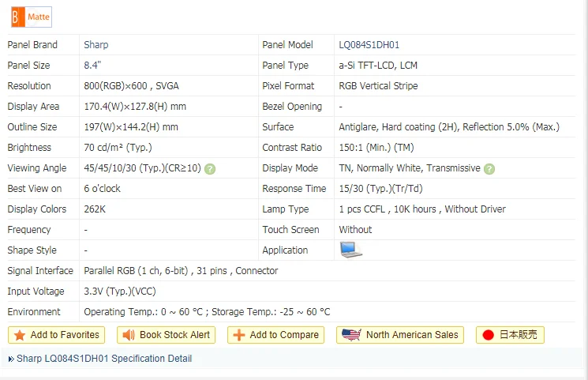Open North American Sales
This screenshot has width=588, height=380.
(x=400, y=335)
